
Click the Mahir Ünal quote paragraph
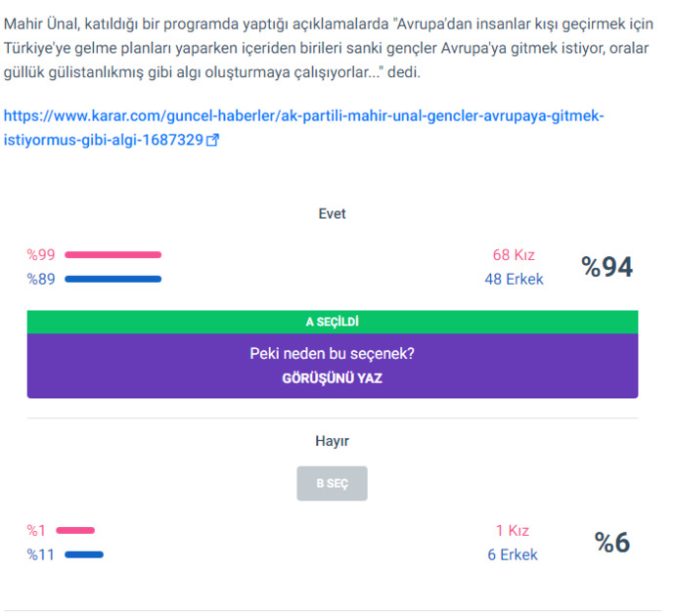coord(329,48)
